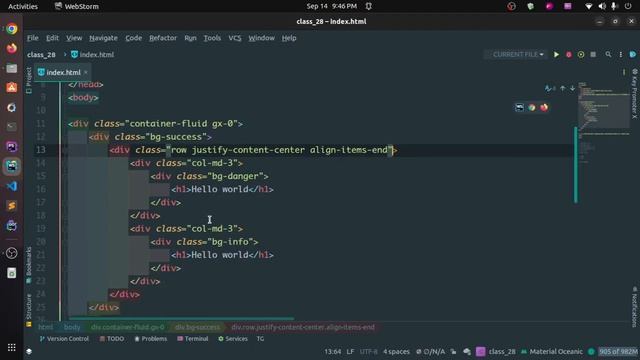Open the Notifications tool window stripe
The height and width of the screenshot is (360, 640).
coord(634,307)
